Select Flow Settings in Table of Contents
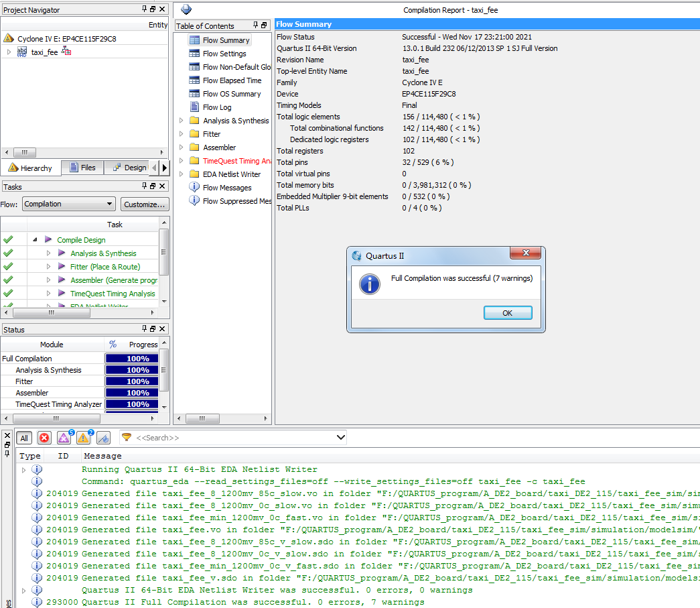This screenshot has height=608, width=700. [x=224, y=54]
